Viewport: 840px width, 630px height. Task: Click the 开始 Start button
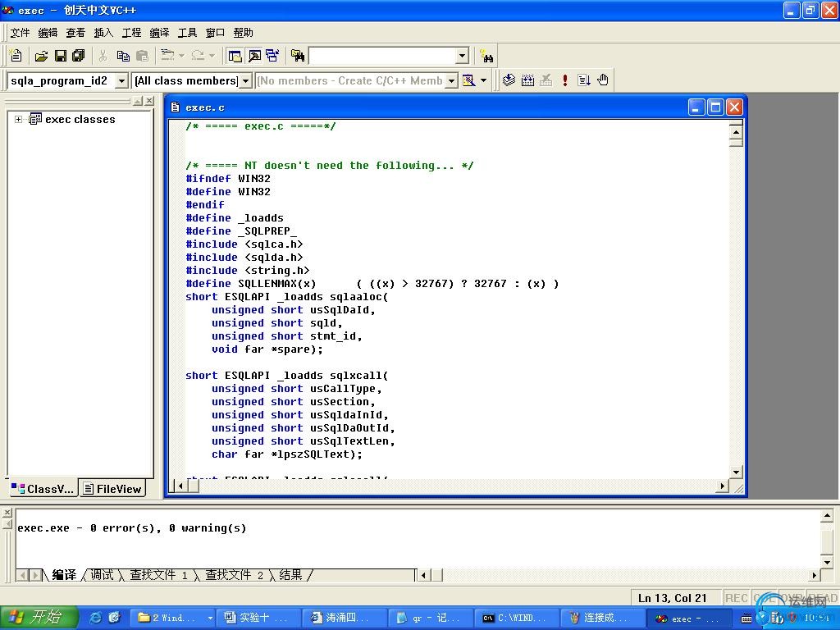pyautogui.click(x=39, y=618)
